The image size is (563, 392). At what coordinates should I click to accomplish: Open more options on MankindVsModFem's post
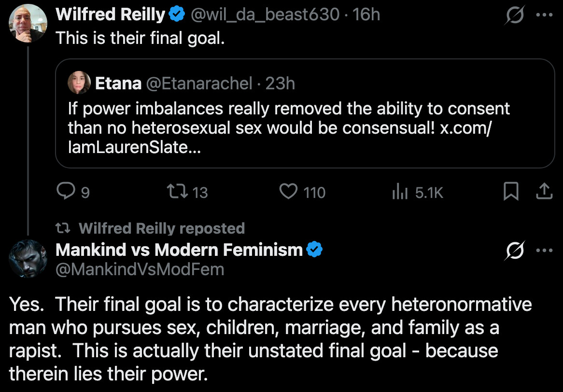click(x=545, y=250)
